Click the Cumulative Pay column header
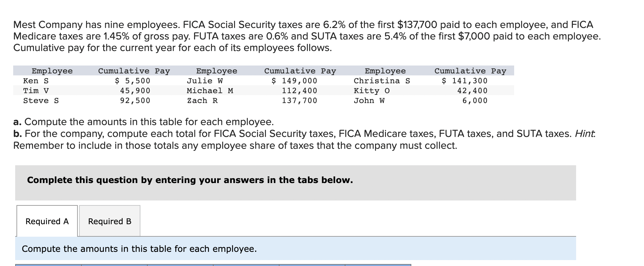This screenshot has height=266, width=644. click(134, 70)
